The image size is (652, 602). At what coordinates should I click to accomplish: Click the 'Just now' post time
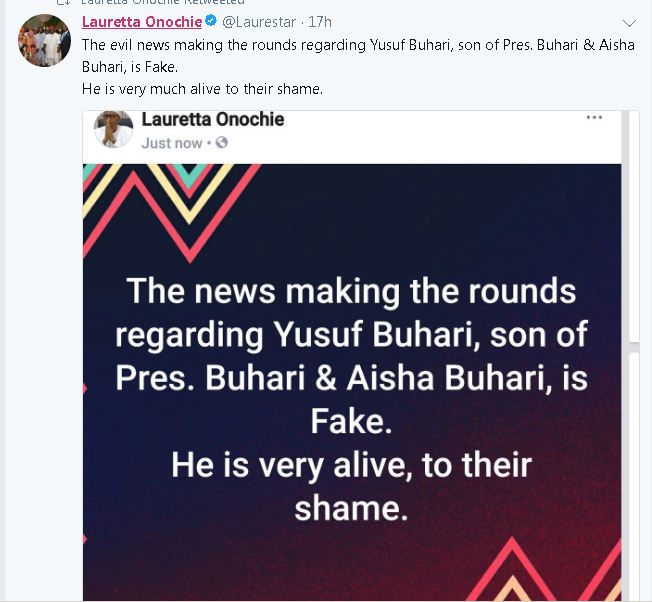pos(171,143)
